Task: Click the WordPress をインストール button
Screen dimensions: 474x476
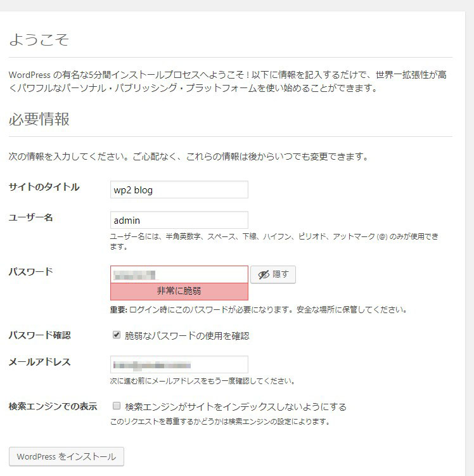Action: (x=67, y=456)
